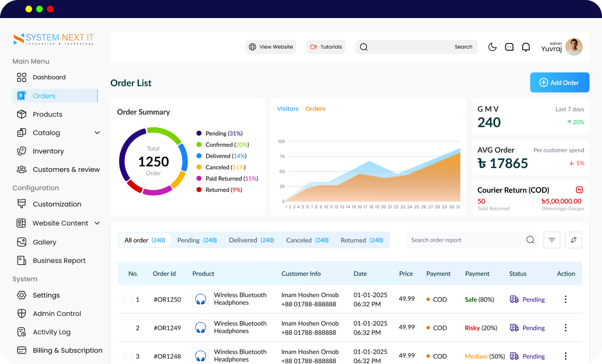Click Customers & review people icon
The image size is (602, 364).
click(21, 169)
